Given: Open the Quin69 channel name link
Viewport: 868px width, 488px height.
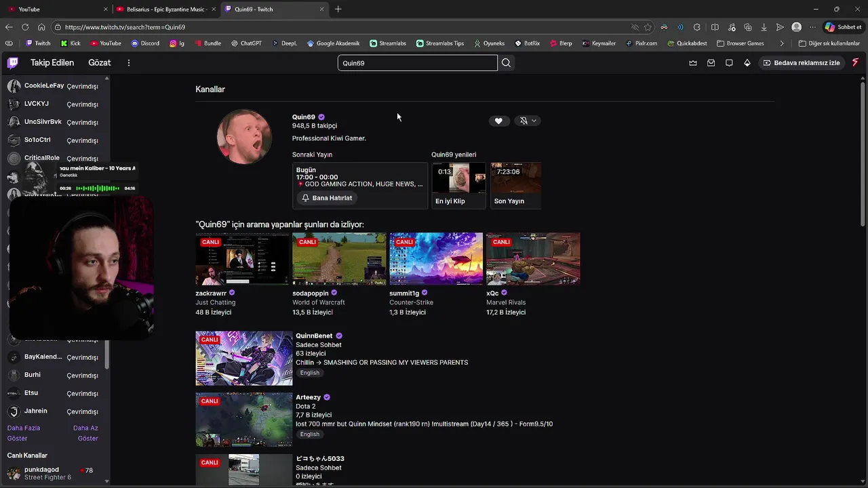Looking at the screenshot, I should coord(304,117).
